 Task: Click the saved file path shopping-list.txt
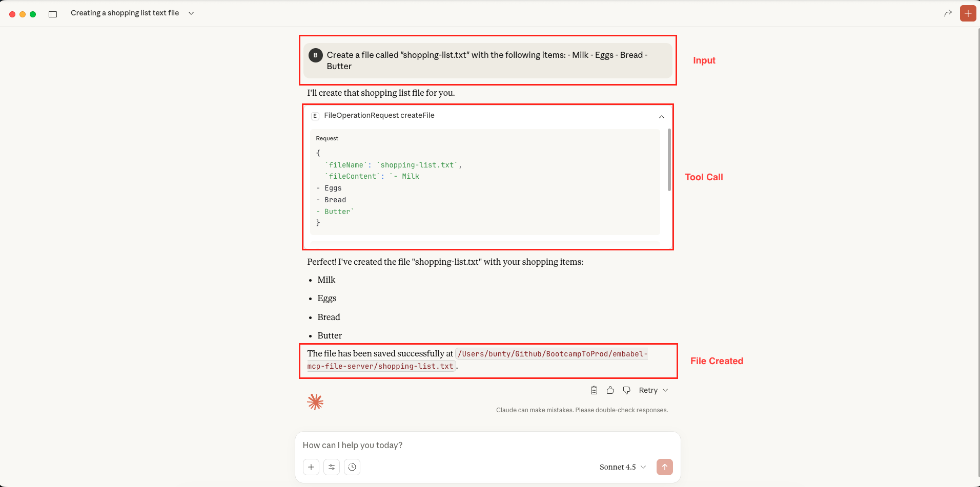[553, 354]
